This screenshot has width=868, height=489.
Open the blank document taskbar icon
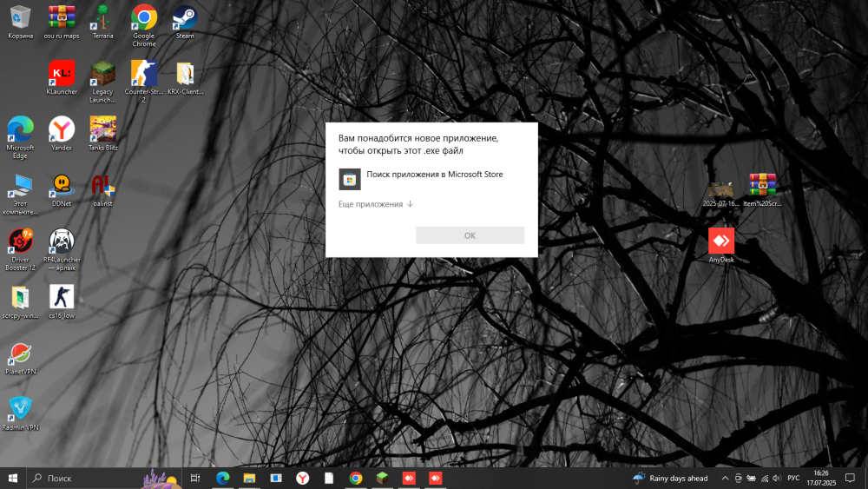point(329,478)
